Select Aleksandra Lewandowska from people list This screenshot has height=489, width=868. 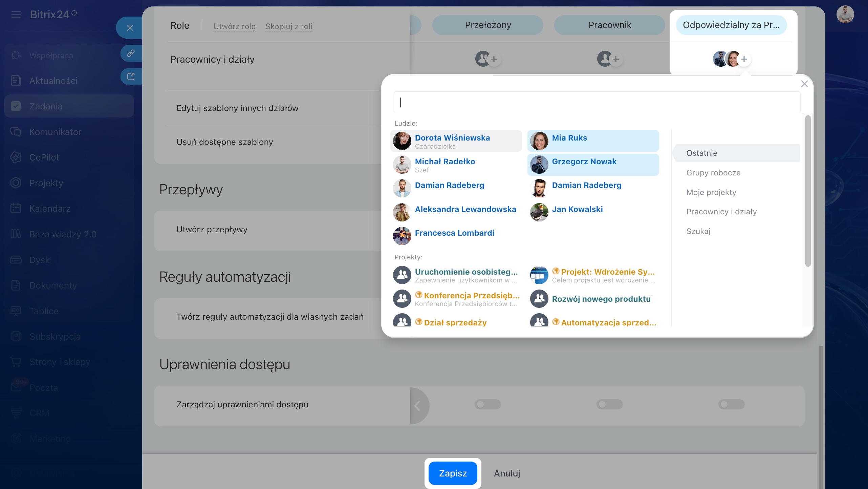456,212
